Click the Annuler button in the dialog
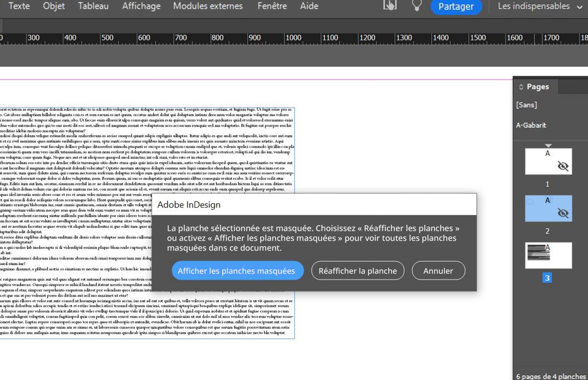Viewport: 588px width, 380px height. (x=438, y=271)
